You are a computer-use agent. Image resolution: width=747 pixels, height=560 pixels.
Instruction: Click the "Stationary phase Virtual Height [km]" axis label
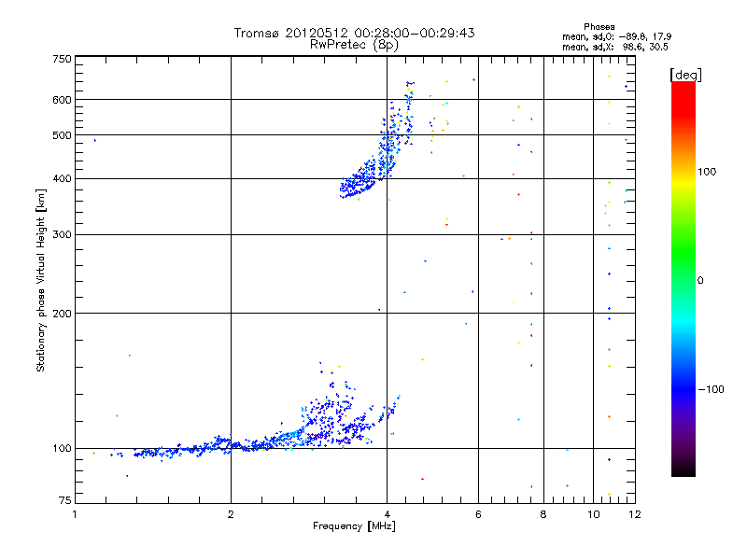[41, 281]
